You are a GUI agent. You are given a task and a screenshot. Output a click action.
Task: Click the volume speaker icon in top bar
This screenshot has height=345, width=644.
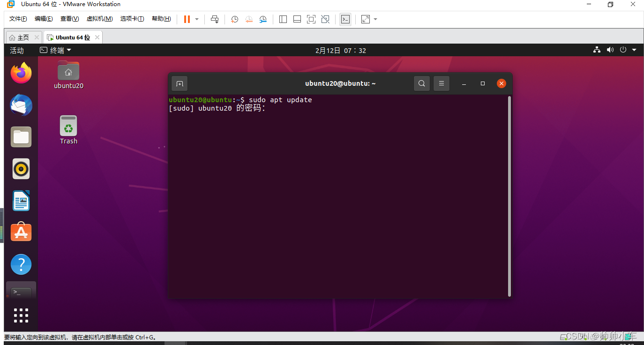610,50
